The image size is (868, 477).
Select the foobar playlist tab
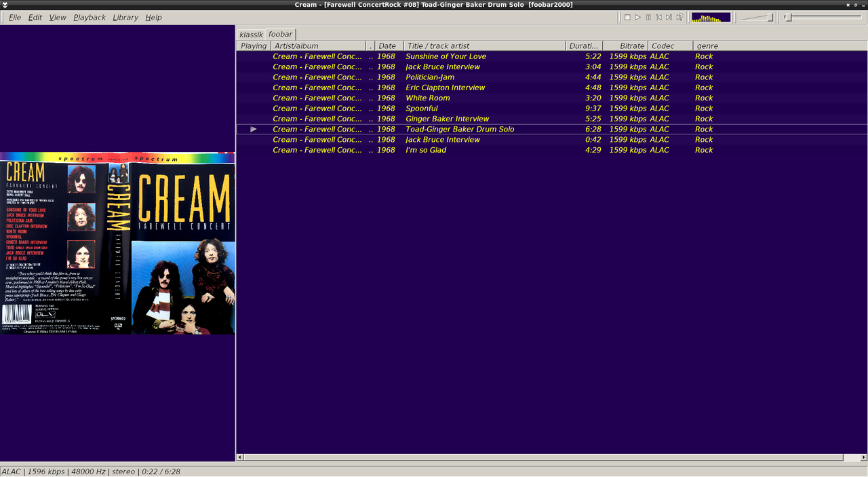[280, 34]
